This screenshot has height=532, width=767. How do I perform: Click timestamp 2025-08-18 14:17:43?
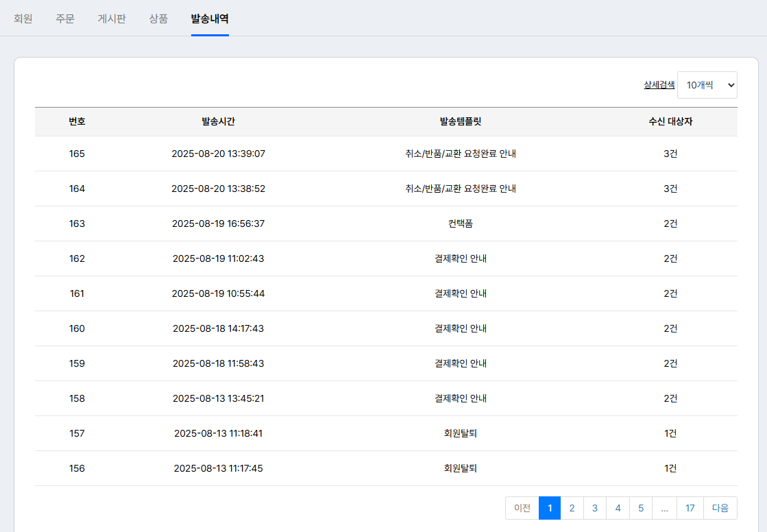click(218, 328)
